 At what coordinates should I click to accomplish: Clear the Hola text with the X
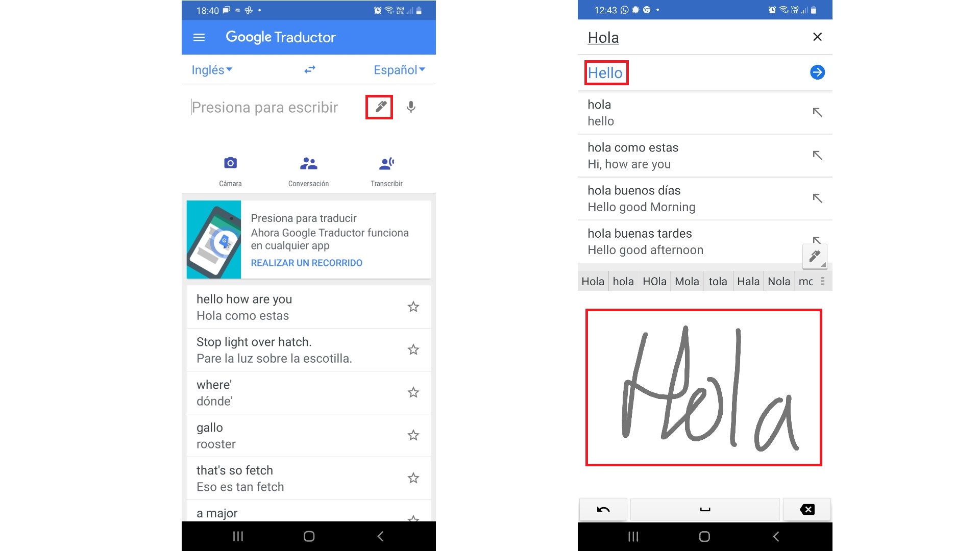[817, 37]
